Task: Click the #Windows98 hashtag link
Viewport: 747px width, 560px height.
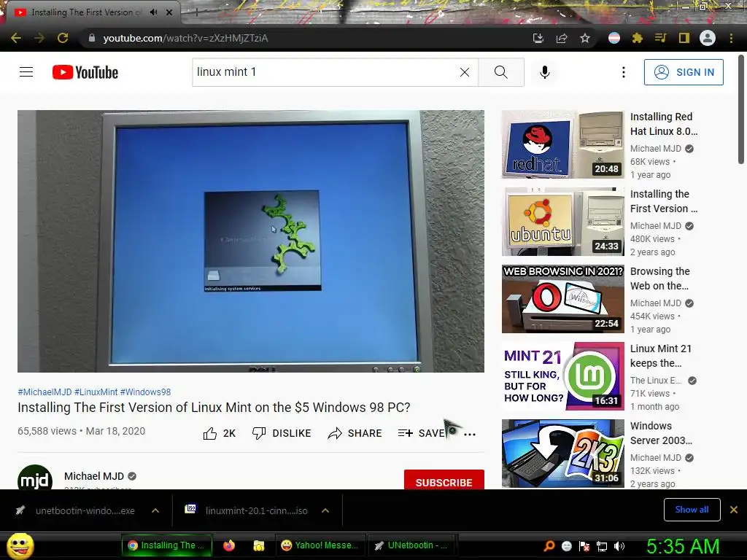Action: (145, 392)
